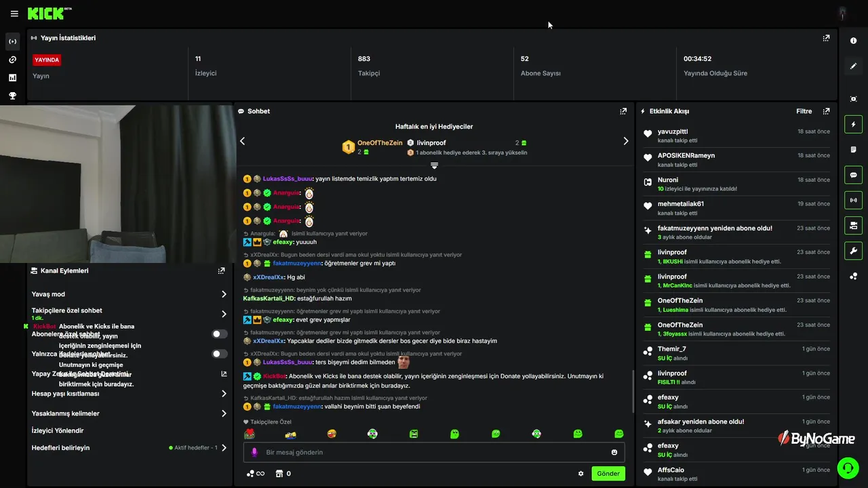Click the wrench tools icon in right sidebar

(x=854, y=250)
